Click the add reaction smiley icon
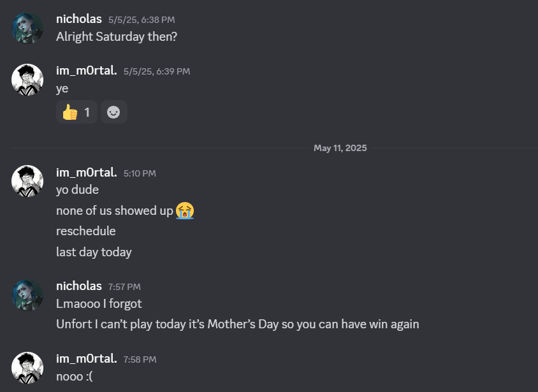The width and height of the screenshot is (538, 392). pyautogui.click(x=113, y=112)
